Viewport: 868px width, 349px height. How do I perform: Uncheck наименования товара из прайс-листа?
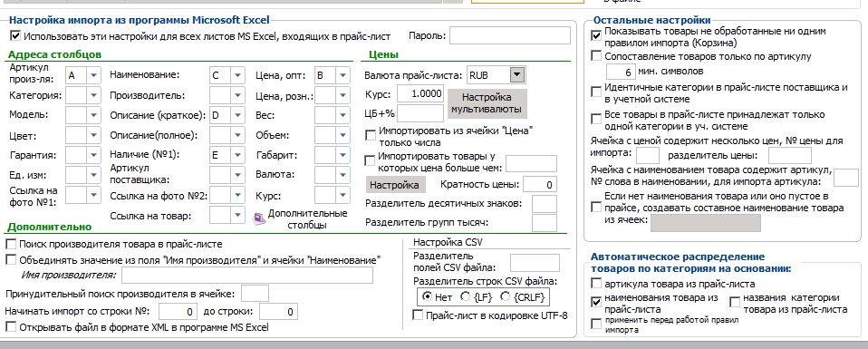coord(596,303)
